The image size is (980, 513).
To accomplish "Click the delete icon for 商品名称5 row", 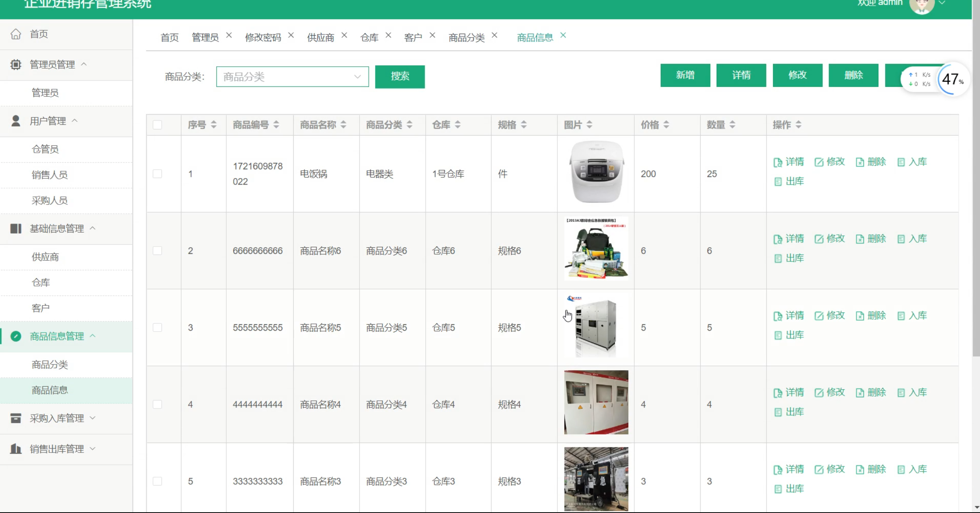I will pyautogui.click(x=860, y=316).
